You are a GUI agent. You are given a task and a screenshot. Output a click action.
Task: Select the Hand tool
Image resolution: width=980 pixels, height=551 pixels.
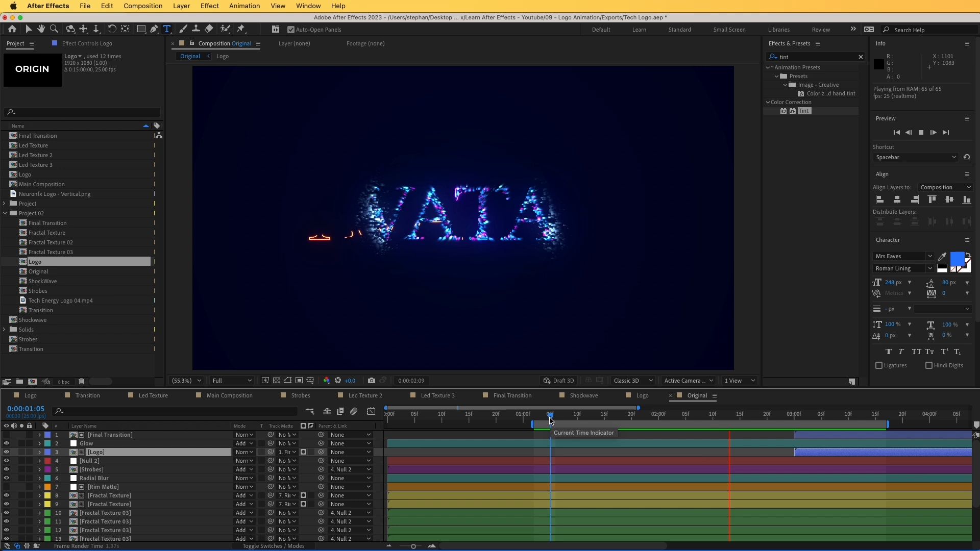(41, 29)
